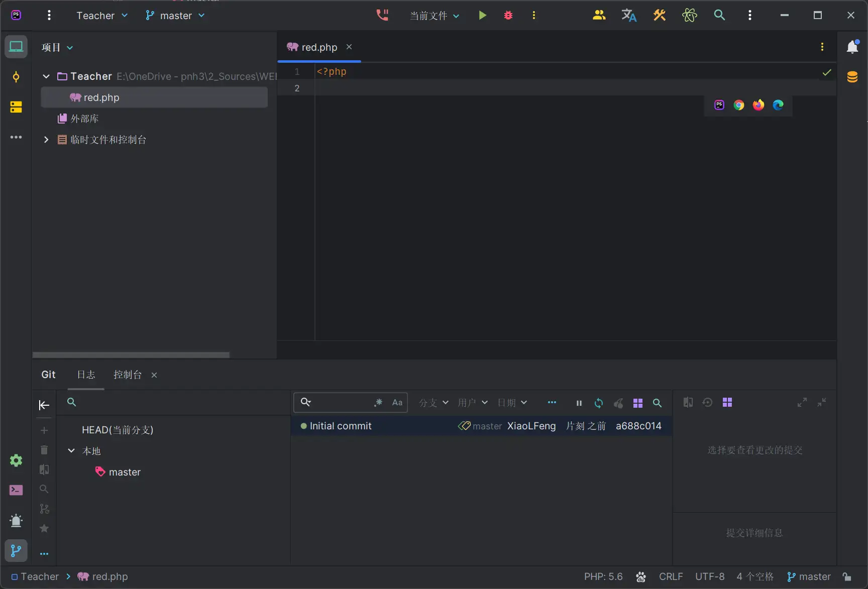Image resolution: width=868 pixels, height=589 pixels.
Task: Close the 控制台 tab
Action: point(154,375)
